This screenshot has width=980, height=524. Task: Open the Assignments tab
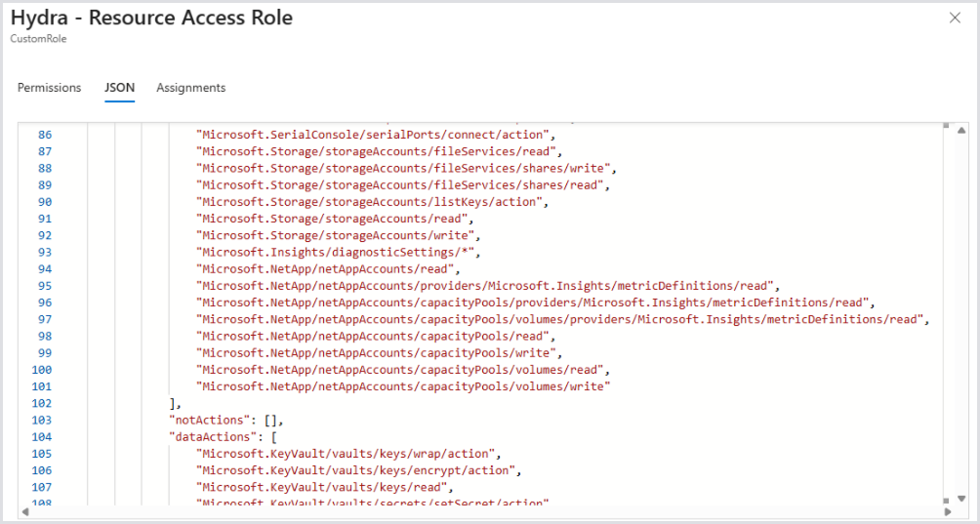pos(190,88)
